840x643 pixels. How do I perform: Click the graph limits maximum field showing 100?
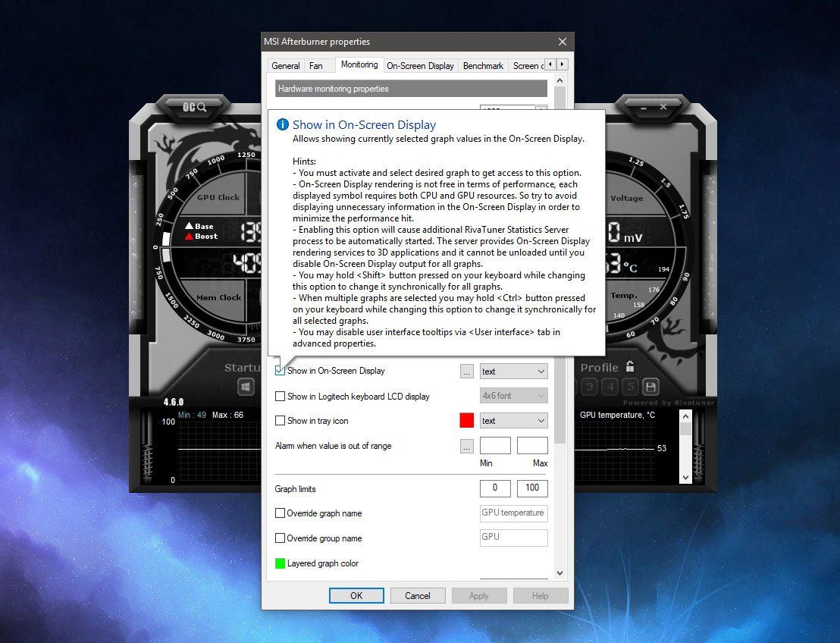(x=532, y=488)
